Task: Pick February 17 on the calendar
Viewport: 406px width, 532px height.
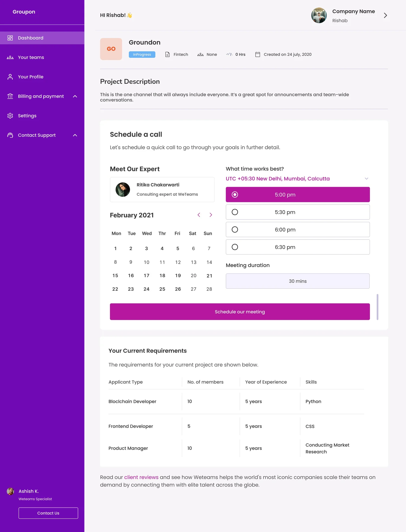Action: [146, 276]
